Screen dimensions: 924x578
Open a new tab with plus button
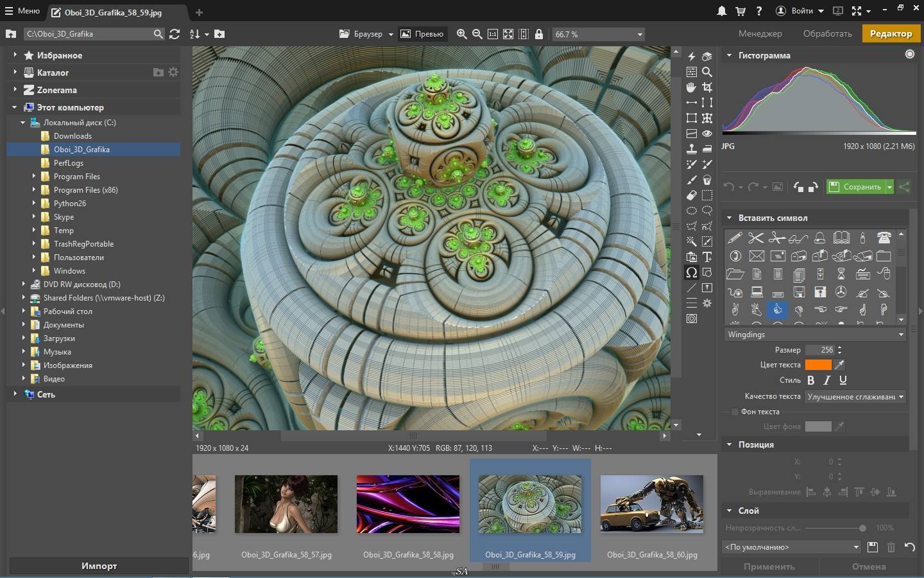199,12
